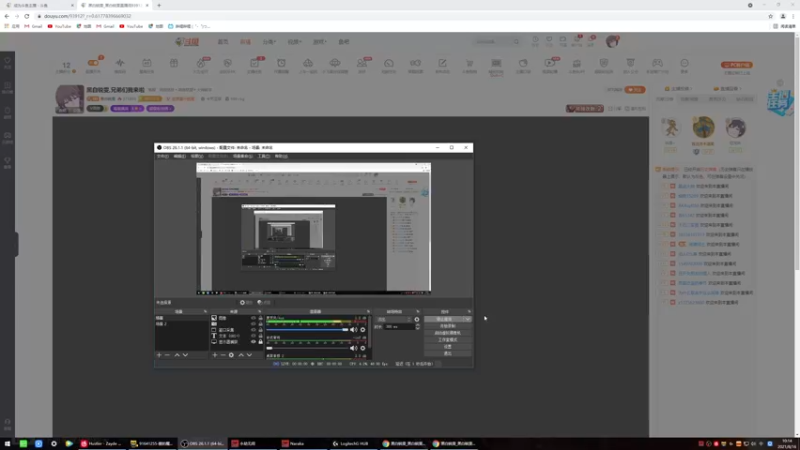
Task: Open source properties gear in OBS Sources dock toolbar
Action: click(231, 355)
